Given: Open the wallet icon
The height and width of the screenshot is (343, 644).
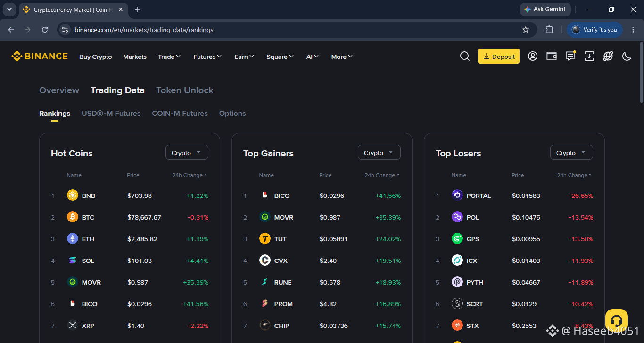Looking at the screenshot, I should click(x=552, y=57).
